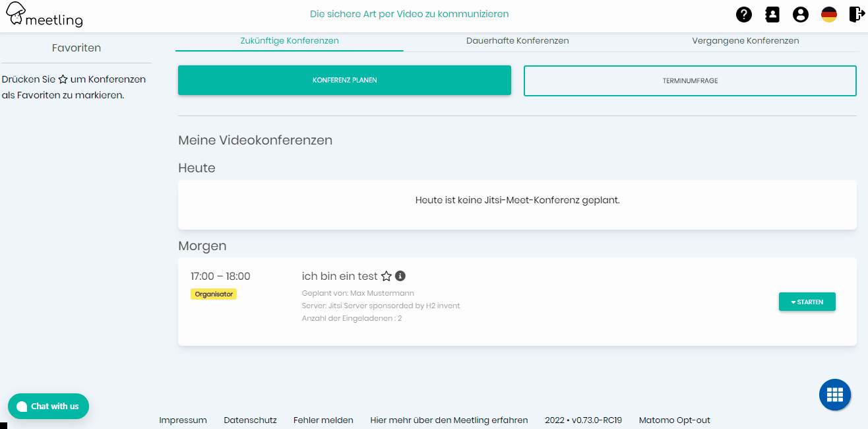
Task: Expand the STARTEN dropdown arrow
Action: click(792, 302)
